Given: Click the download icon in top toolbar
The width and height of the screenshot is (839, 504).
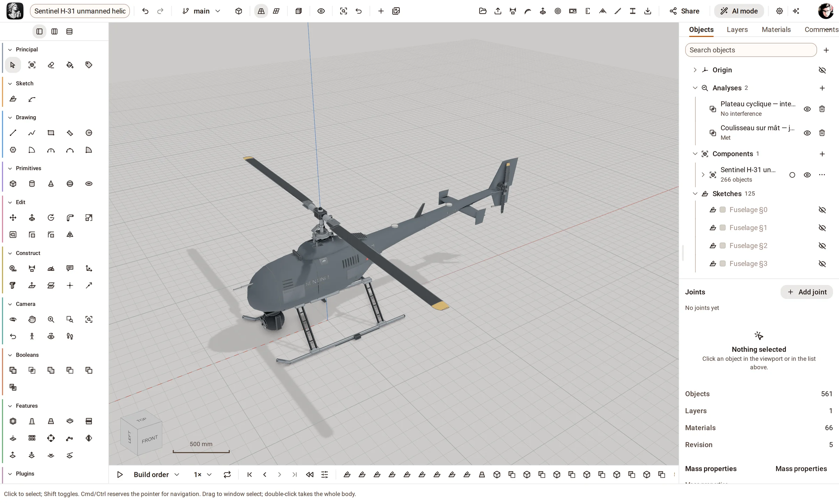Looking at the screenshot, I should click(648, 11).
